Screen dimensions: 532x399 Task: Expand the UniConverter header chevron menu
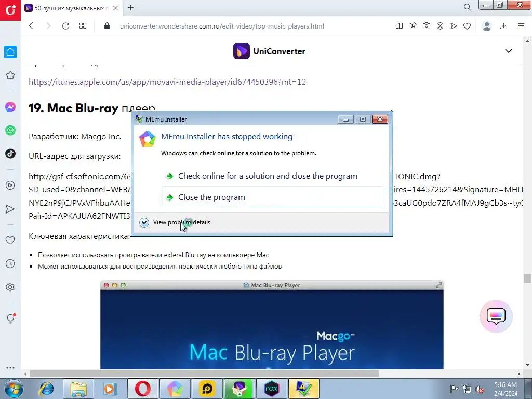coord(508,51)
